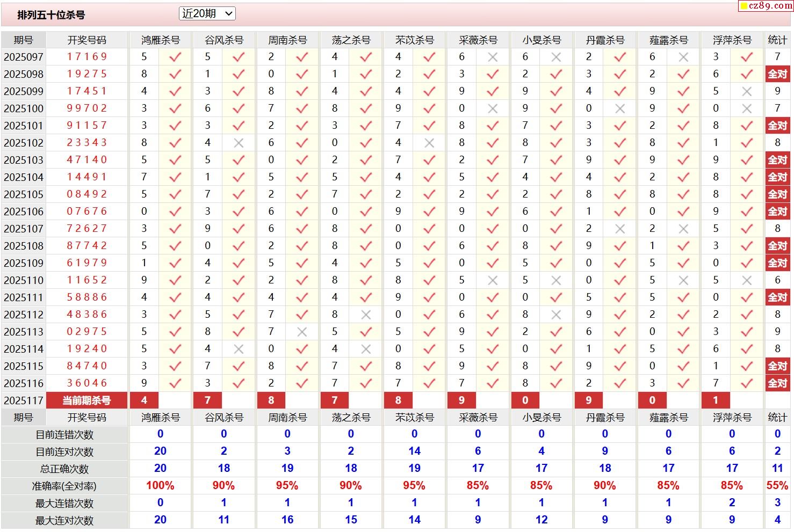Click the gray X in row 2025102 谷风杀号 column
This screenshot has height=532, width=794.
coord(239,143)
